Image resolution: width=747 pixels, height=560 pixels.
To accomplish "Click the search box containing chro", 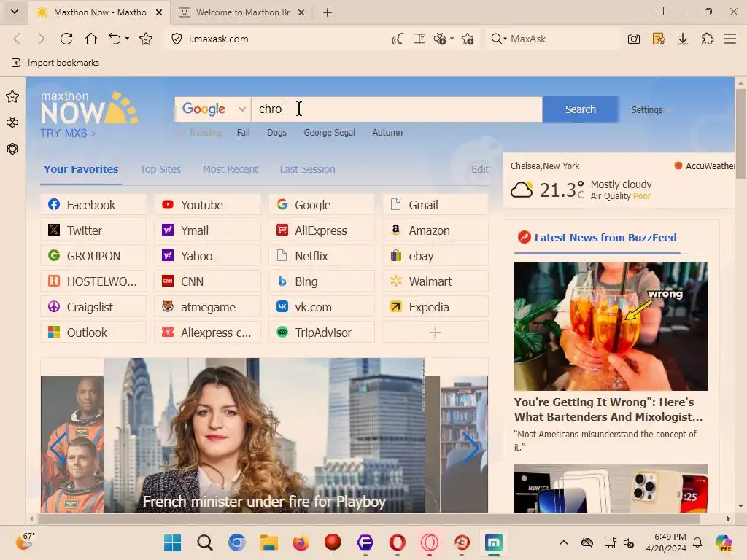I will point(396,109).
